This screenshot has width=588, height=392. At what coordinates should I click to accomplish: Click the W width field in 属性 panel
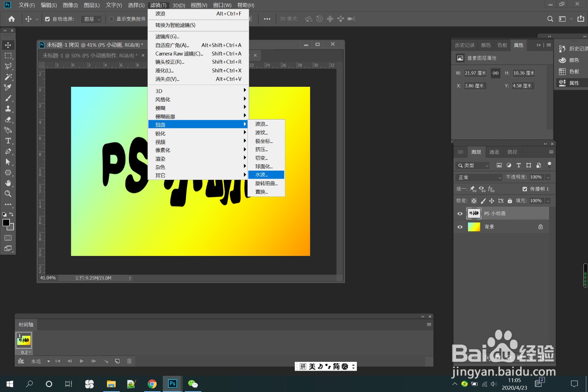[x=475, y=73]
